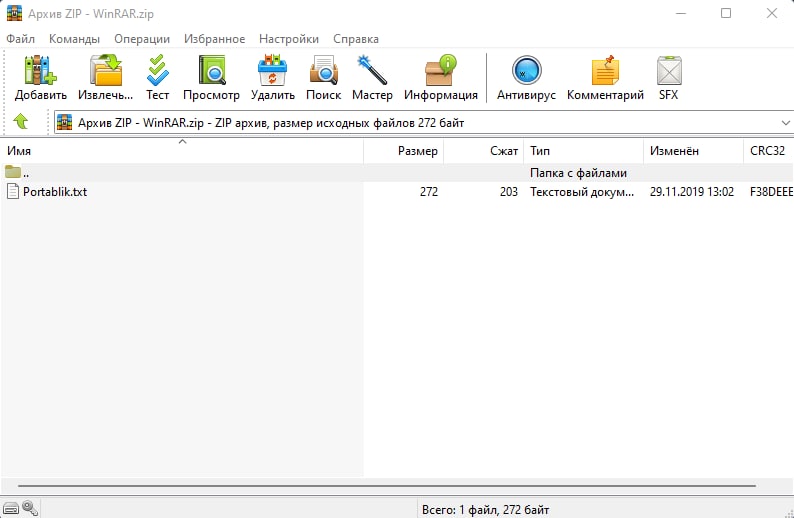Click the horizontal scrollbar of the file list

click(x=387, y=486)
